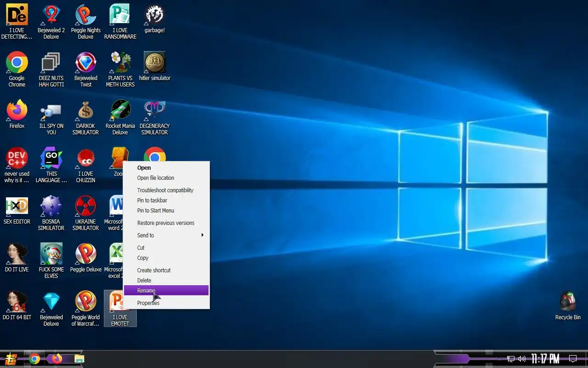Select the Bejeweled Twist desktop icon

(86, 69)
